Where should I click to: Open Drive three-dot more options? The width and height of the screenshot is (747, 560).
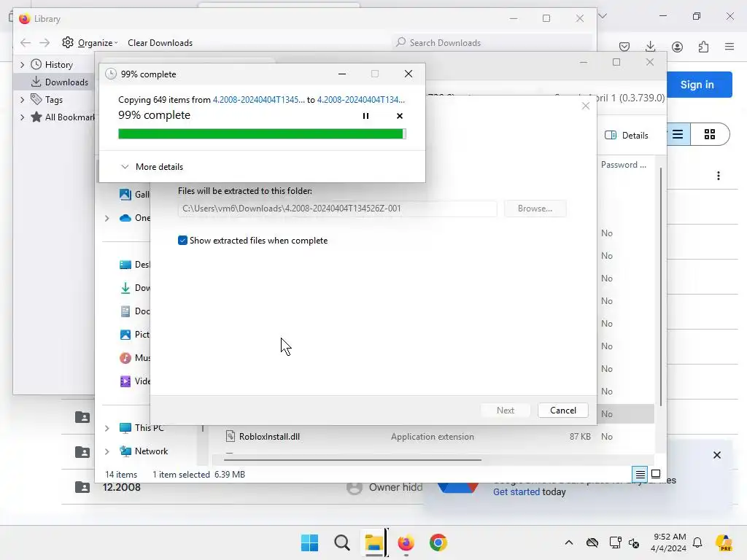coord(719,176)
